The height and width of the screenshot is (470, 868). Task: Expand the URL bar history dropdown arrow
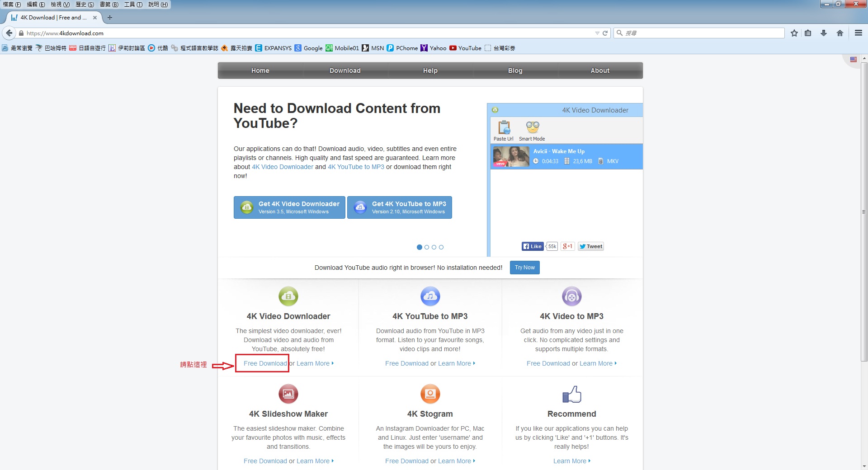coord(597,33)
